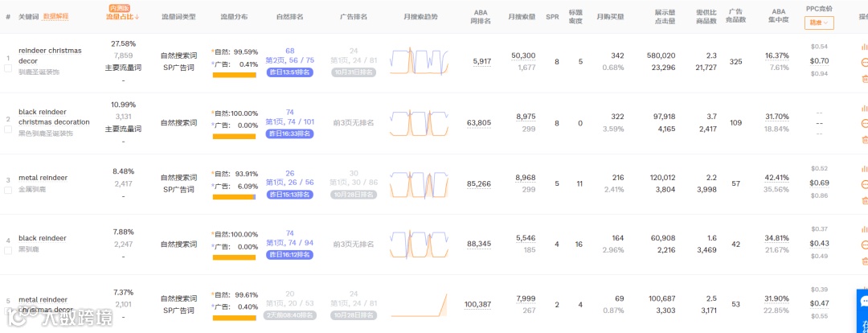
Task: Check the box for reindeer christmas decor
Action: [x=8, y=70]
